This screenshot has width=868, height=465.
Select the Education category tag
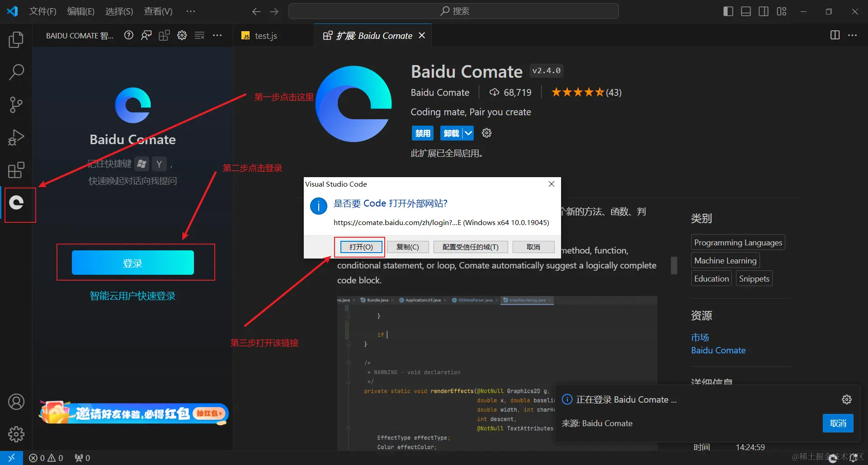point(712,278)
